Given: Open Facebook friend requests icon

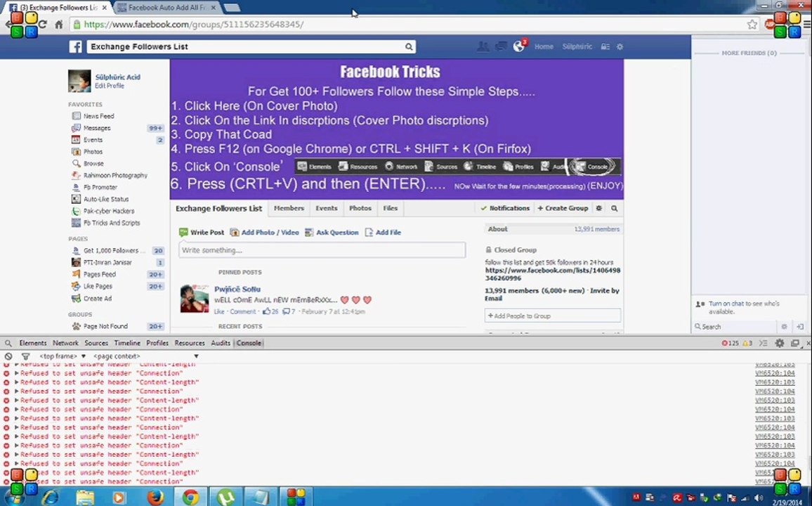Looking at the screenshot, I should point(483,46).
